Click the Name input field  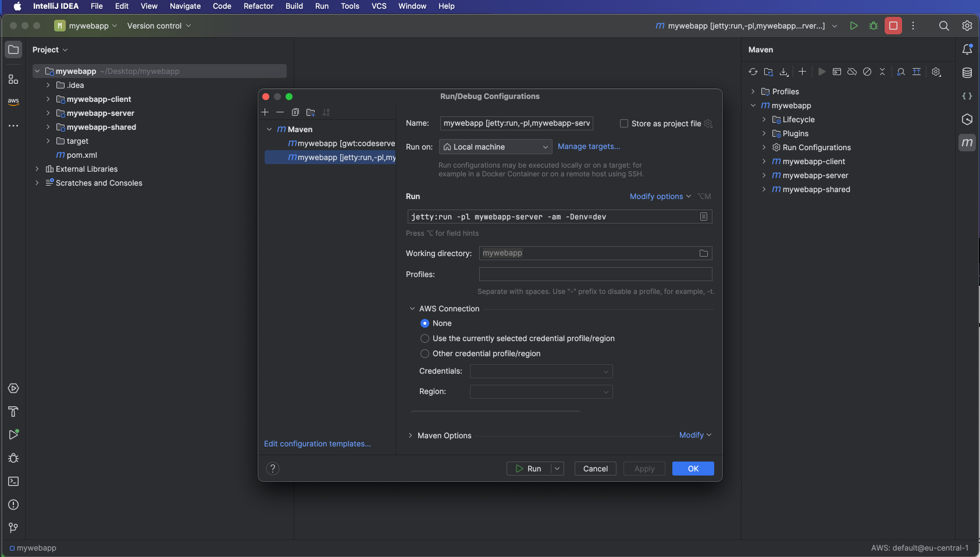tap(516, 123)
